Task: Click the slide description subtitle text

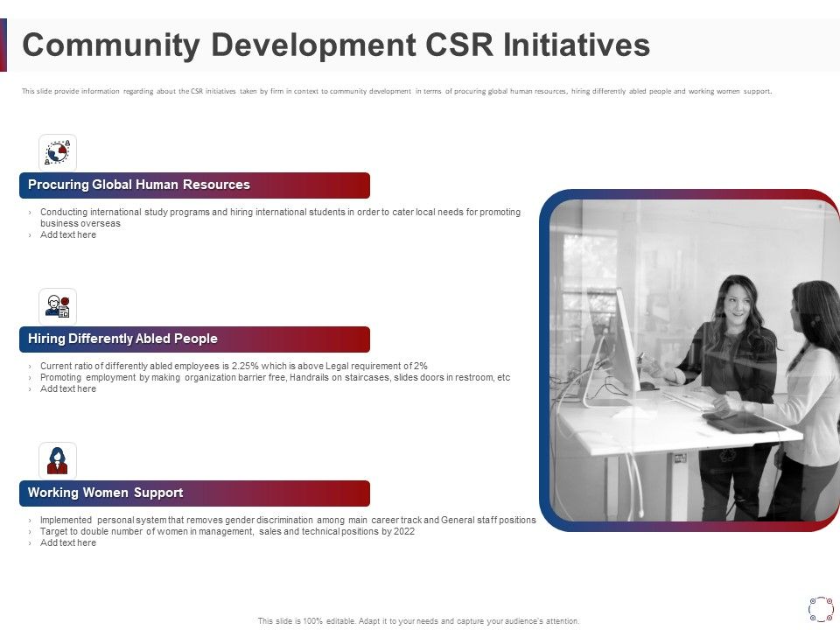Action: (396, 91)
